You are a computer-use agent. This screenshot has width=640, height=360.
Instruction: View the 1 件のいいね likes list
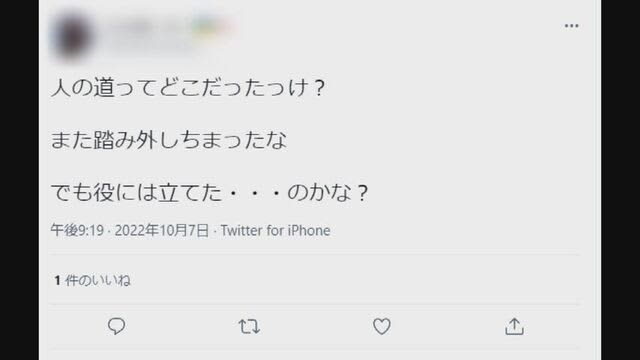point(93,280)
